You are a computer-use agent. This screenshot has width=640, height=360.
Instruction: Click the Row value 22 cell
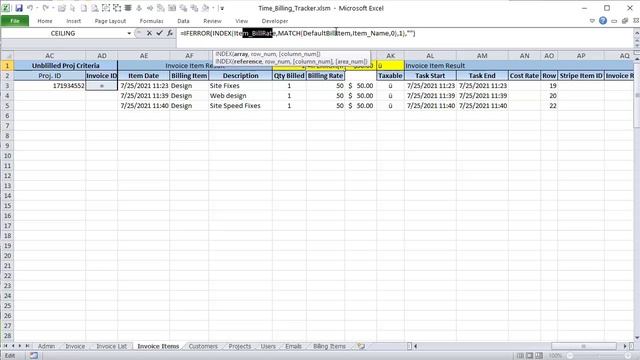tap(549, 106)
